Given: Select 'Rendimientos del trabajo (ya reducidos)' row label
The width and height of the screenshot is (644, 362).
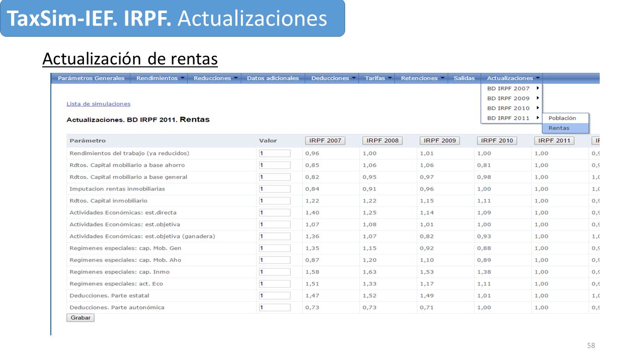Looking at the screenshot, I should [129, 153].
